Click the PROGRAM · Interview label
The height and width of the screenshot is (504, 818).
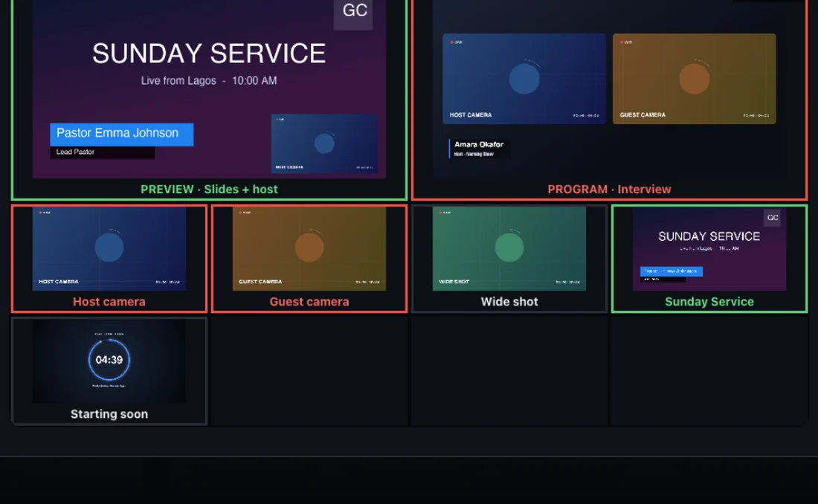(609, 190)
